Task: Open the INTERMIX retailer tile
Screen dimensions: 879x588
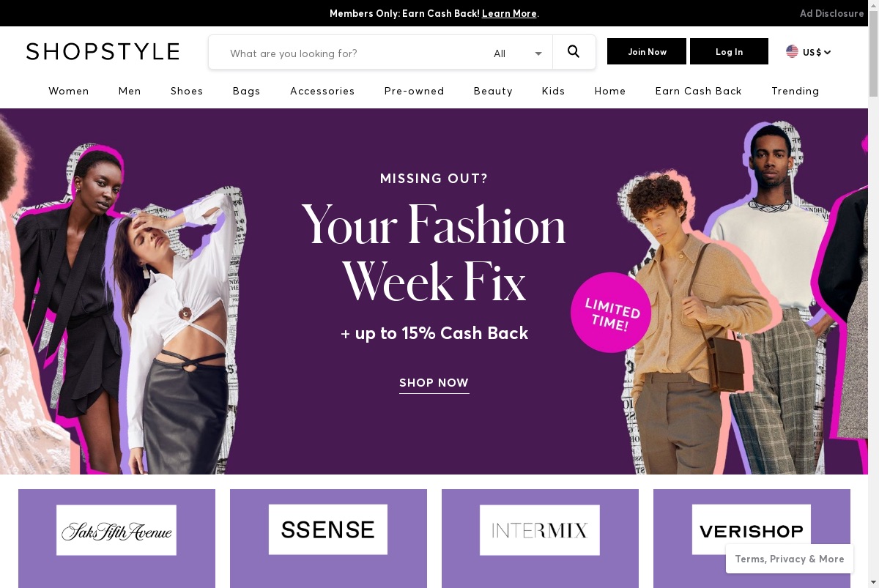Action: 540,538
